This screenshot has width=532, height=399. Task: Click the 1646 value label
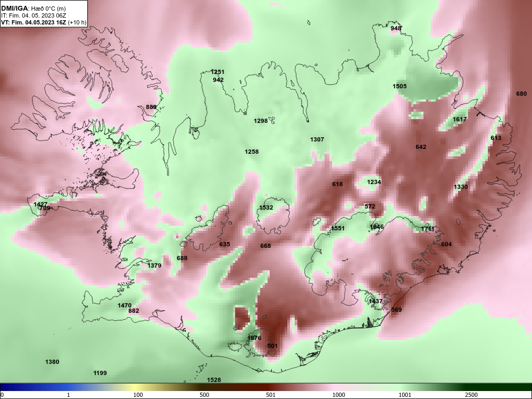[x=377, y=227]
